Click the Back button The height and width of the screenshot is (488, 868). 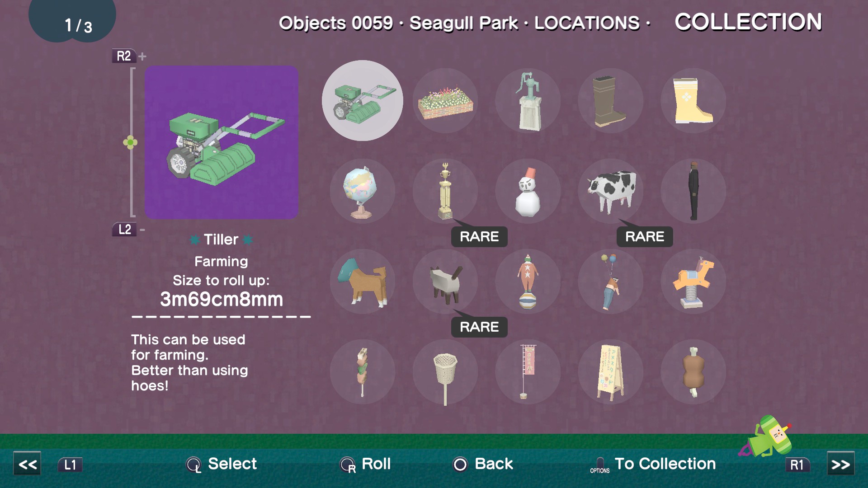[x=483, y=464]
